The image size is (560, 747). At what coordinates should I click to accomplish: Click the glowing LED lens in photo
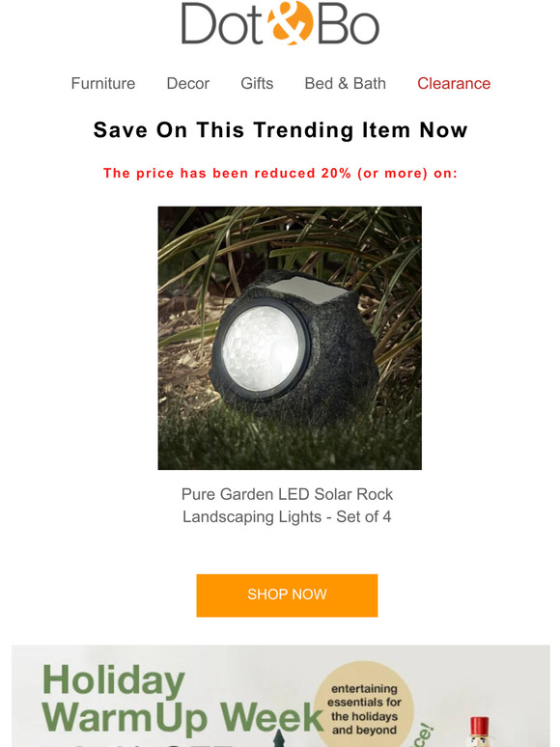point(262,348)
